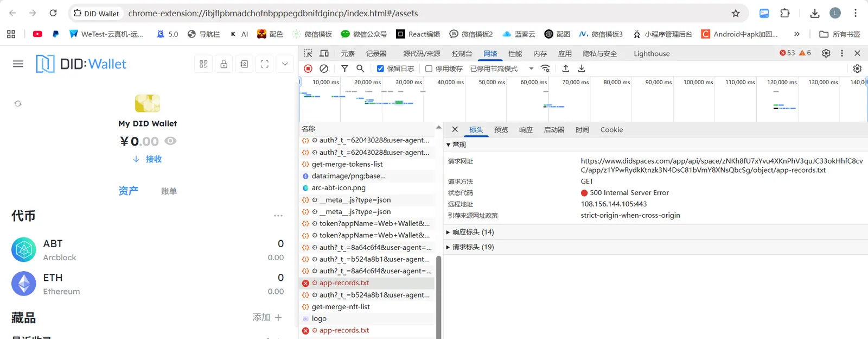Click 添加 + to add collectible
Viewport: 868px width, 339px height.
click(267, 317)
